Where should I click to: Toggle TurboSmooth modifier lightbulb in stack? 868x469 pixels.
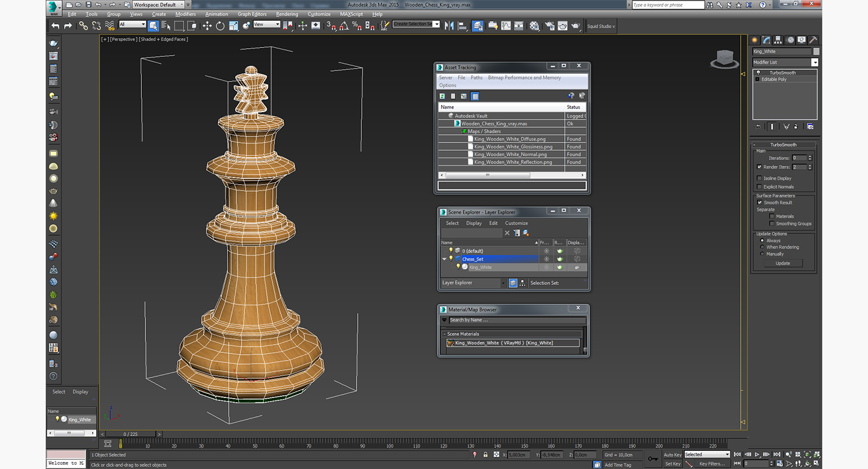758,73
